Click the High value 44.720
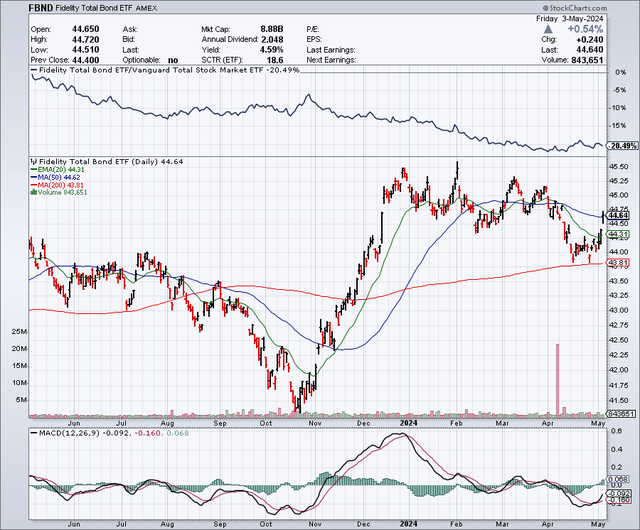This screenshot has width=640, height=530. point(86,39)
